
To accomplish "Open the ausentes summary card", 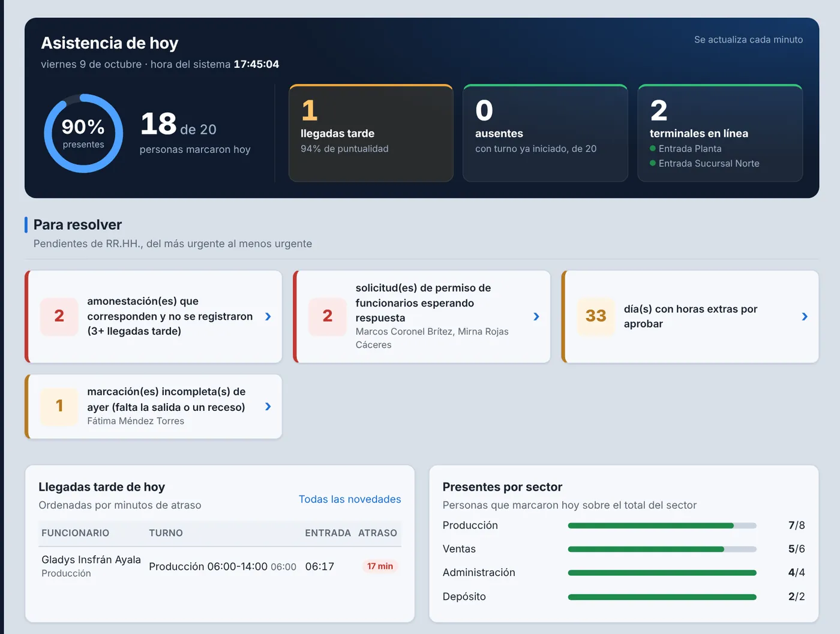I will click(x=545, y=133).
